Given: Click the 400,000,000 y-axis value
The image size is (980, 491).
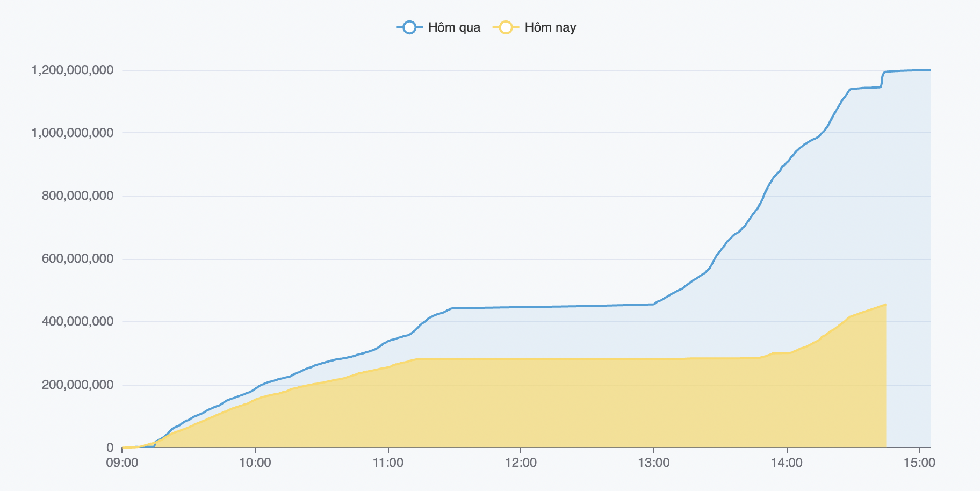Looking at the screenshot, I should pos(77,321).
